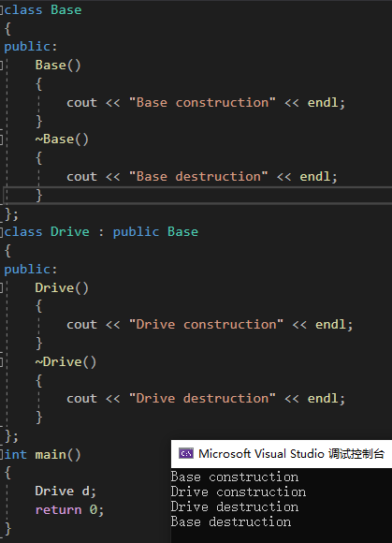Click the "Base destruction" string literal in code
The height and width of the screenshot is (543, 392).
pyautogui.click(x=198, y=177)
